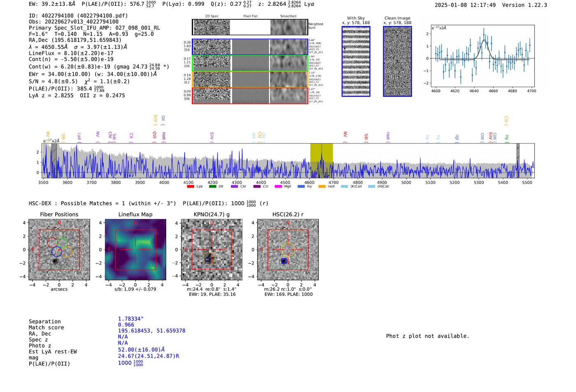Viewport: 576px width, 392px height.
Task: Click the green OII legend swatch
Action: coord(212,186)
